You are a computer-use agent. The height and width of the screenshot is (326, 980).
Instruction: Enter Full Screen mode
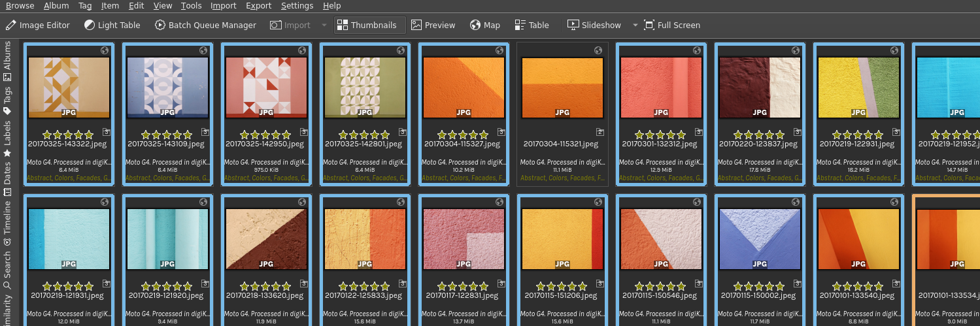[x=672, y=25]
